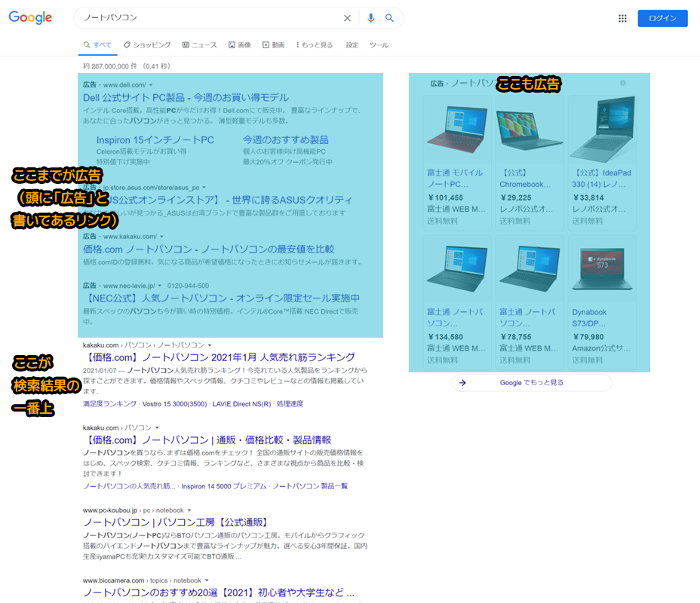Open 価格.com ノートパソコン 2021年1月 人気売れ筋ランキング result
The image size is (700, 603).
pyautogui.click(x=219, y=357)
